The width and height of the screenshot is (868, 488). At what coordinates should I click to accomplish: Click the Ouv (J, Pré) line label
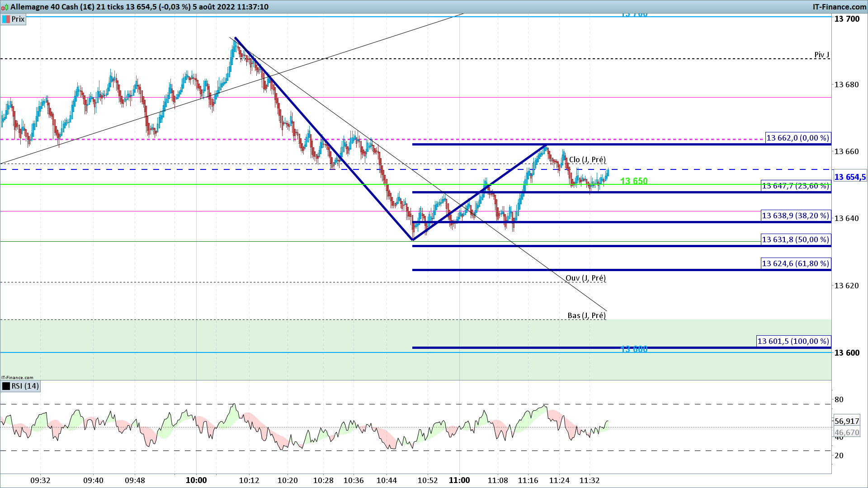pos(585,278)
